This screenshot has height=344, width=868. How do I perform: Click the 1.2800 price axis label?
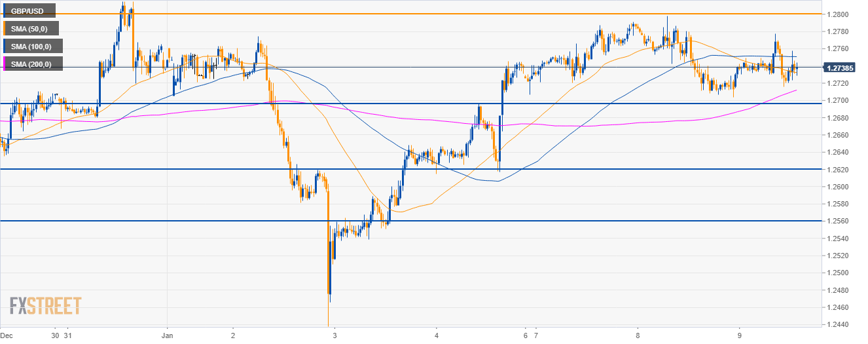(x=838, y=14)
